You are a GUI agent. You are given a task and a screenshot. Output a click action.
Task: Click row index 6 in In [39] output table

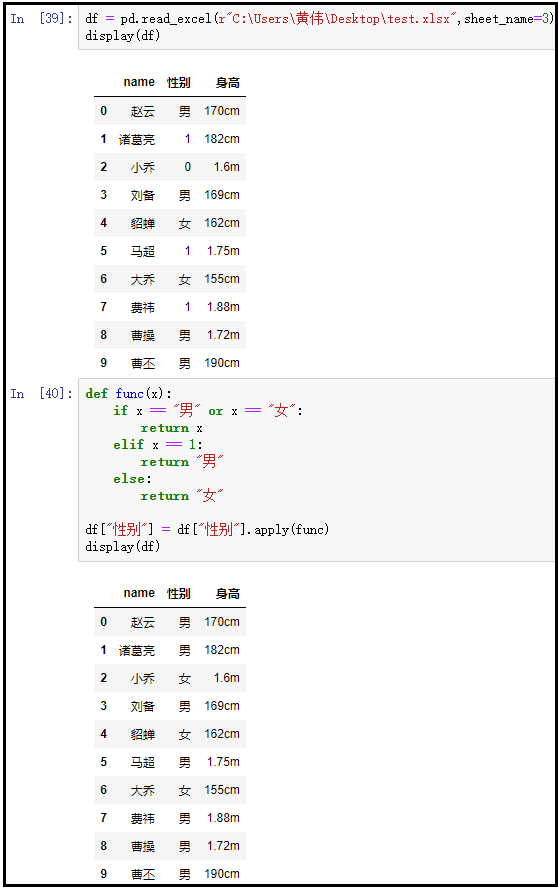click(103, 279)
